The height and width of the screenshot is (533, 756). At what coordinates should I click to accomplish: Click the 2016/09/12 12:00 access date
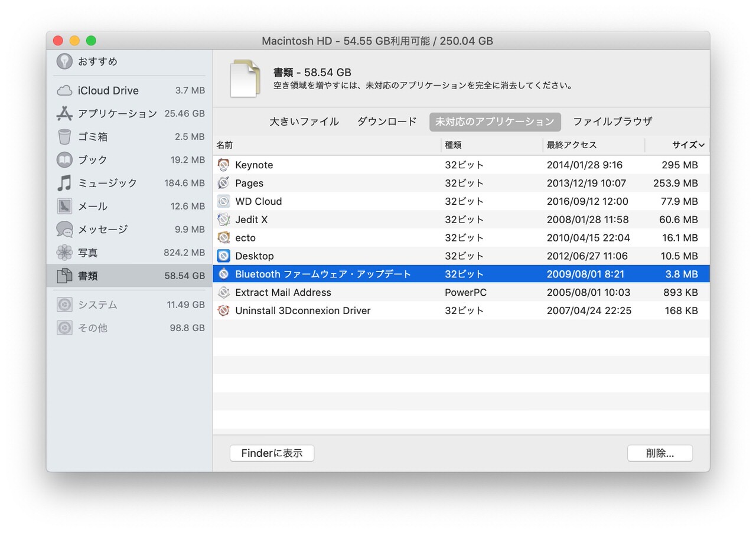click(587, 202)
